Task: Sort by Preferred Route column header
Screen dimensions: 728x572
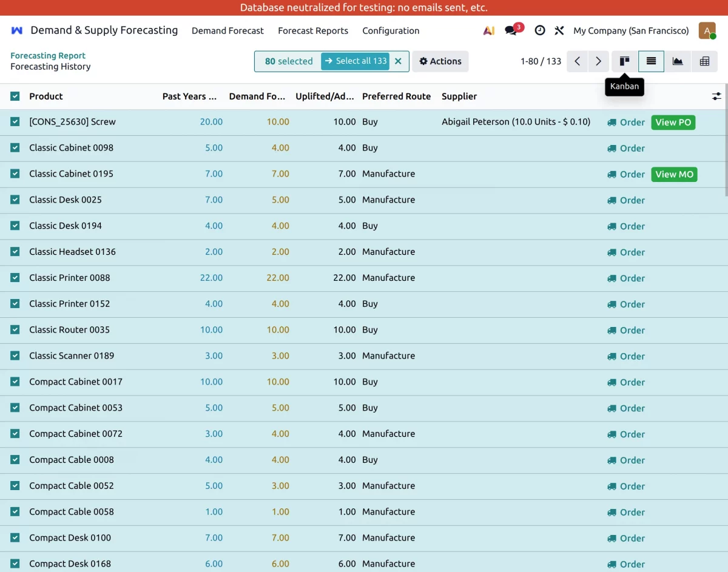Action: [397, 96]
